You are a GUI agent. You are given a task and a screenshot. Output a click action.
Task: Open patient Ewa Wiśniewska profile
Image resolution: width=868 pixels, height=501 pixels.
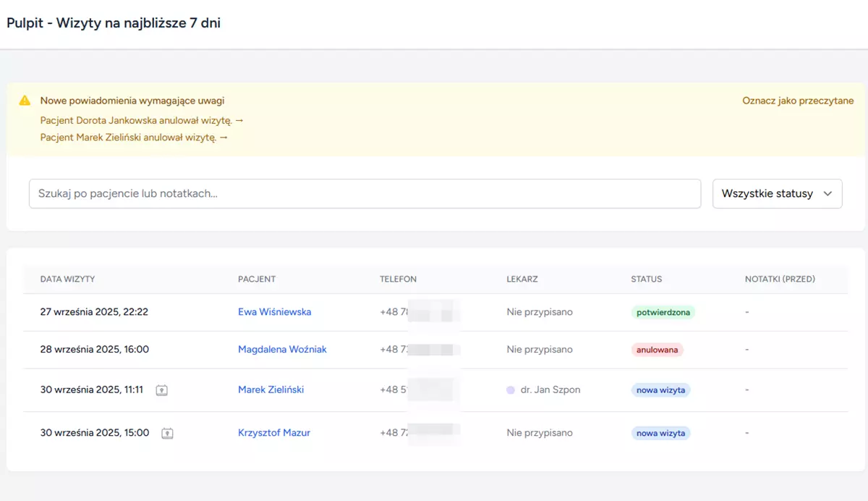click(x=274, y=312)
